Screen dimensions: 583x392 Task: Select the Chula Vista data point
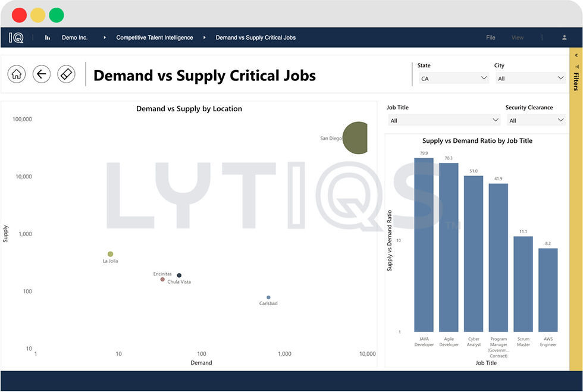(x=179, y=275)
